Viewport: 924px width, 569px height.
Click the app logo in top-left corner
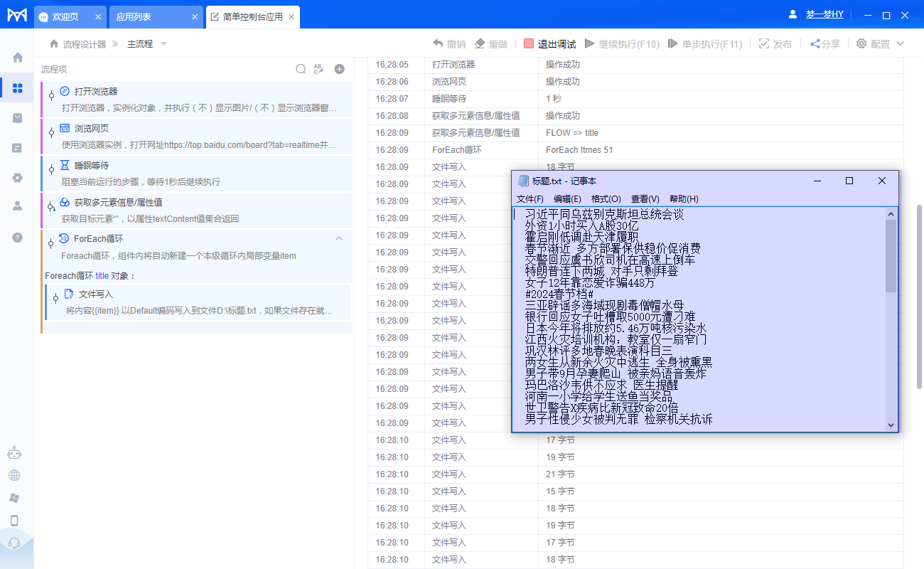pyautogui.click(x=17, y=15)
